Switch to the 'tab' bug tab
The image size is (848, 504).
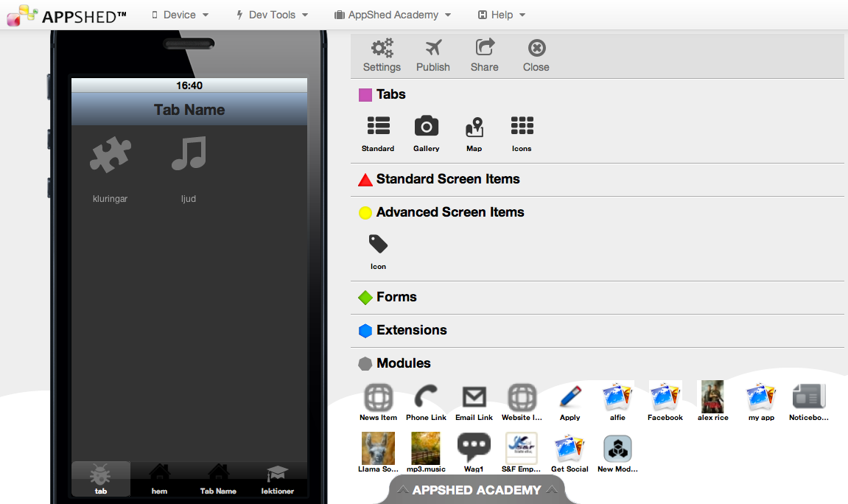101,479
